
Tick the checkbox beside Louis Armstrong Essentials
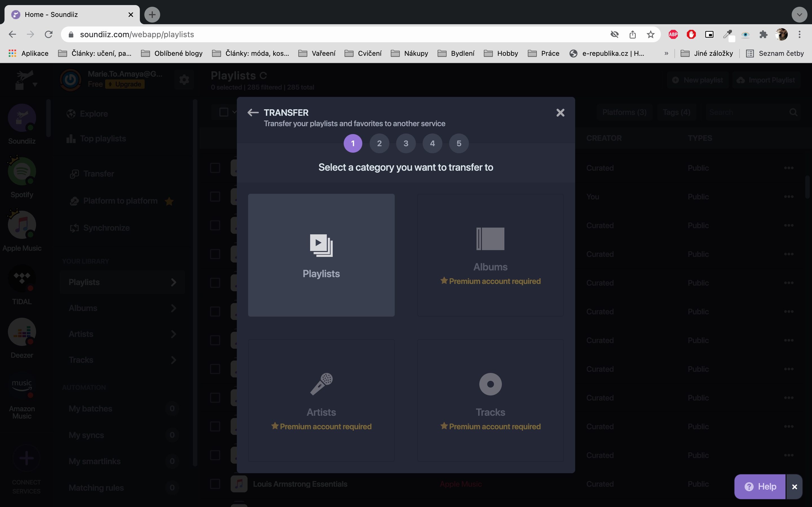[215, 484]
